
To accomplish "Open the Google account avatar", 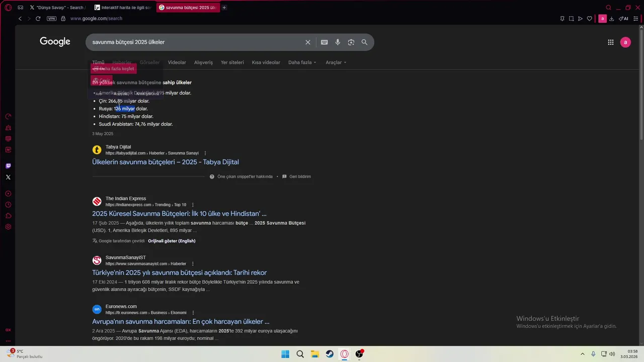I will (x=625, y=42).
